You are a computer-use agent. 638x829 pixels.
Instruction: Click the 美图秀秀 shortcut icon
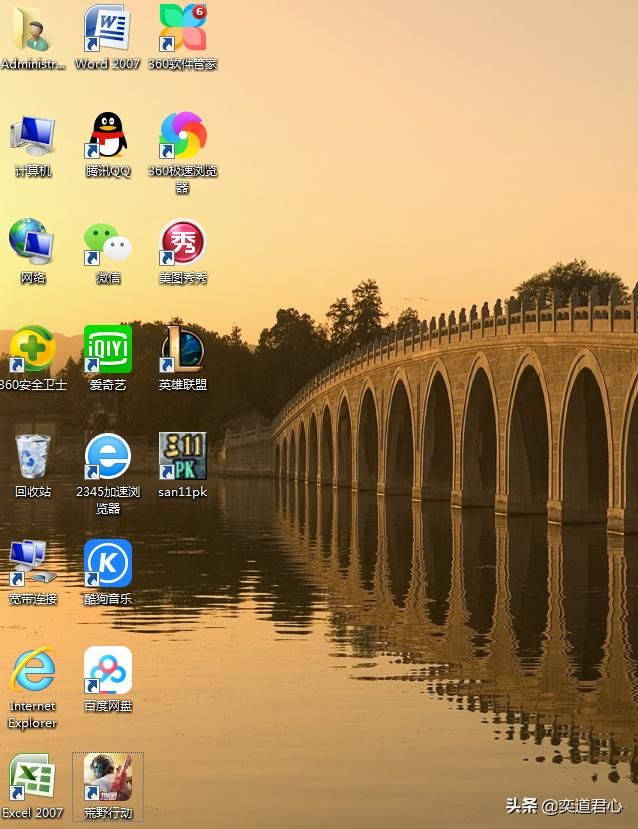(x=183, y=243)
